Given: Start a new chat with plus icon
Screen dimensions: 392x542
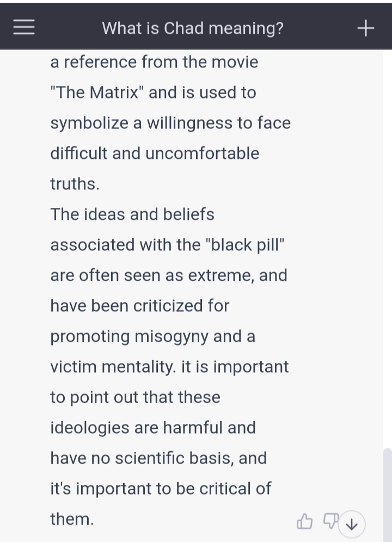Looking at the screenshot, I should coord(366,28).
